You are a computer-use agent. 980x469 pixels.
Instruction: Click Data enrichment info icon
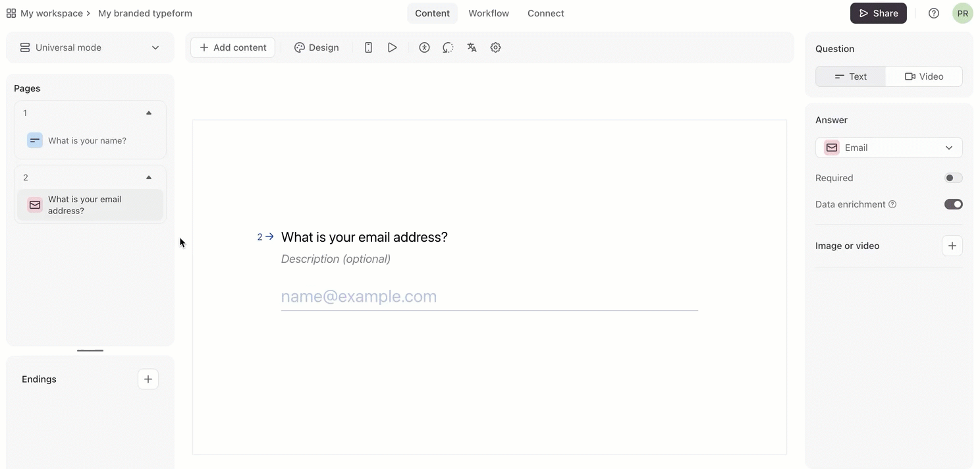click(892, 204)
